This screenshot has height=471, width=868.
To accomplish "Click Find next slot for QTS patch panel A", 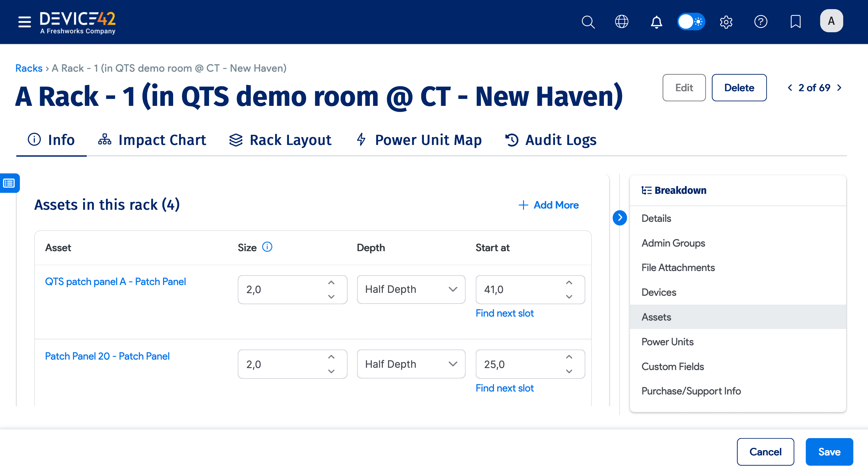I will point(504,313).
